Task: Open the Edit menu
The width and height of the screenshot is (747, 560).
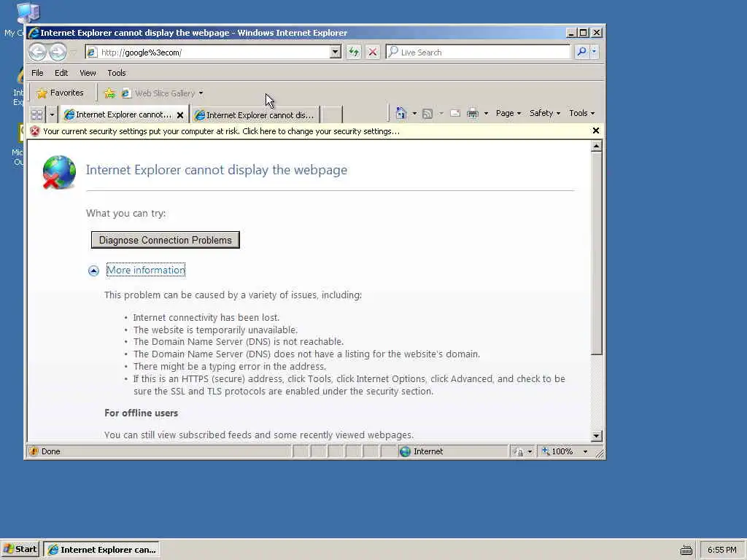Action: [x=61, y=73]
